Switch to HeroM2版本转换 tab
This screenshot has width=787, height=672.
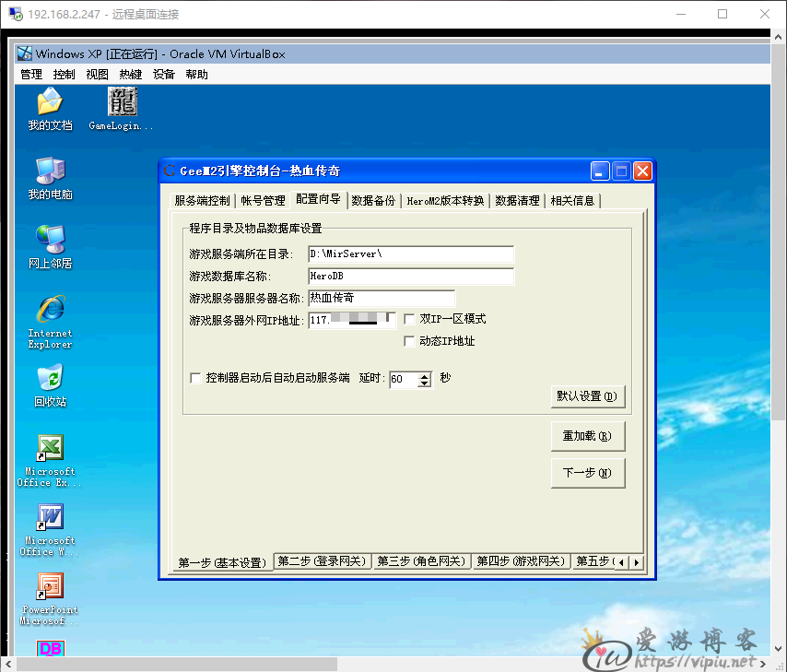[445, 201]
